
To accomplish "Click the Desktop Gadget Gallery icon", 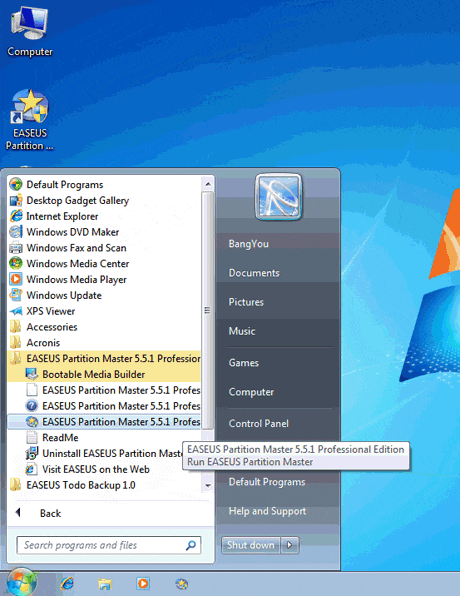I will (x=16, y=200).
